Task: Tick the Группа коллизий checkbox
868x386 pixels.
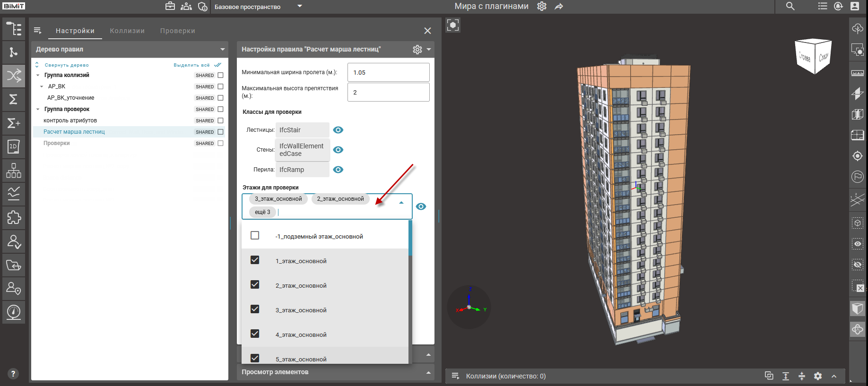Action: click(220, 75)
